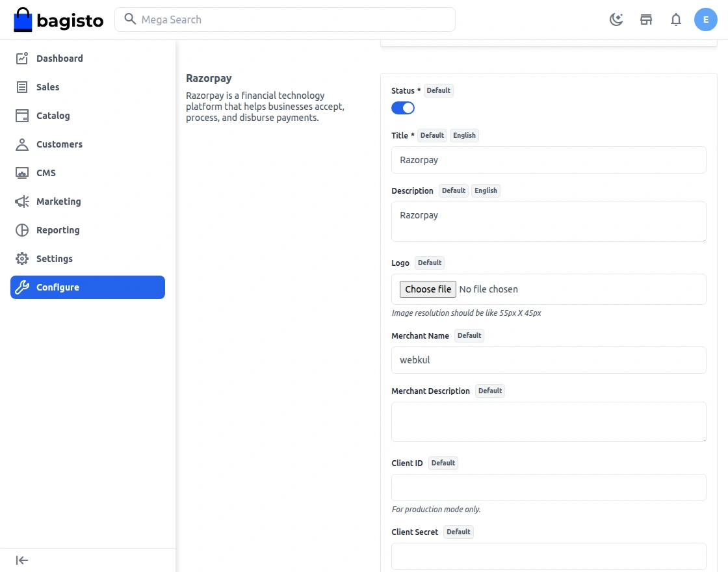The height and width of the screenshot is (572, 728).
Task: Click the Dashboard chart icon
Action: click(x=22, y=58)
